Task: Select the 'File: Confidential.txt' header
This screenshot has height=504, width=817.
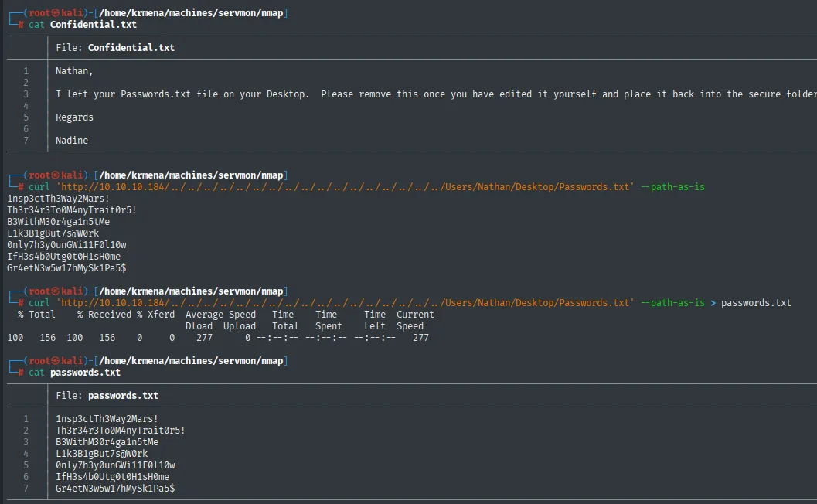Action: [x=115, y=47]
